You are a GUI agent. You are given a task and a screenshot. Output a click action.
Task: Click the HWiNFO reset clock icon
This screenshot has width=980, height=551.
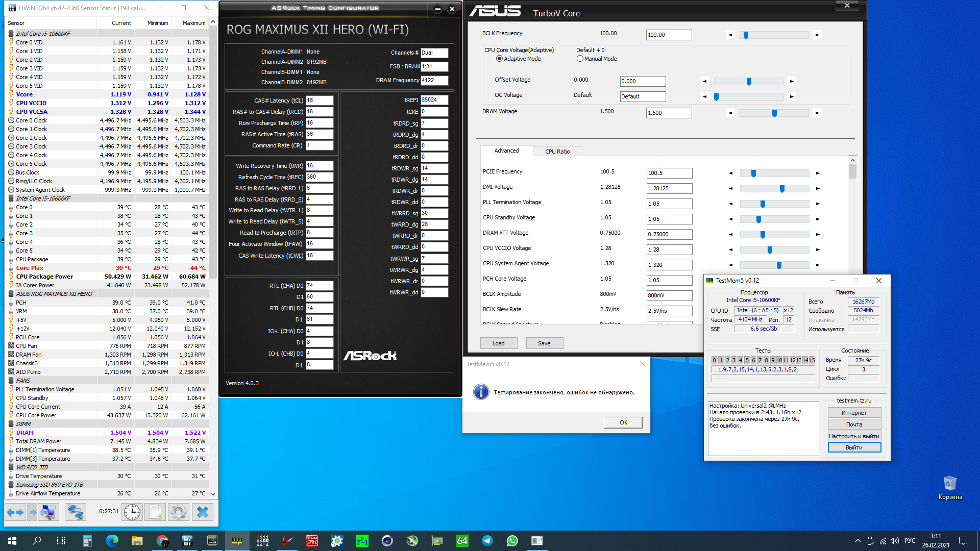click(132, 512)
